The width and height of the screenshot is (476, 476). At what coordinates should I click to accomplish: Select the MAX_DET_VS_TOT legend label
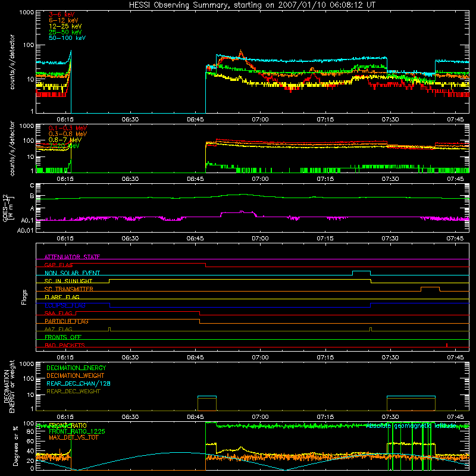[x=73, y=437]
